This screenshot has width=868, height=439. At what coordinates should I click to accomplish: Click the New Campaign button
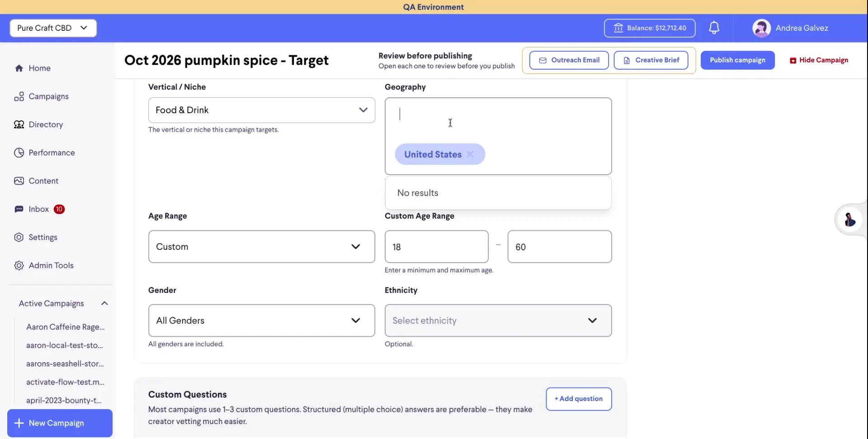[x=60, y=423]
